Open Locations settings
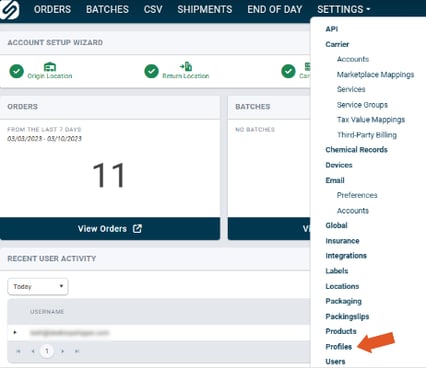The height and width of the screenshot is (368, 426). pyautogui.click(x=342, y=286)
